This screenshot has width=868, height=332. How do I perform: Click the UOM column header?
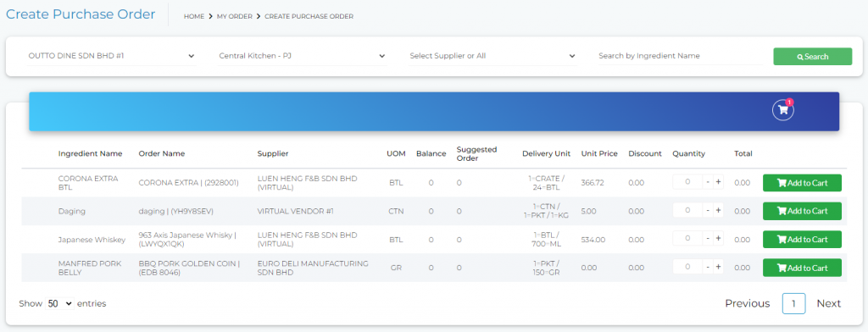(x=396, y=154)
